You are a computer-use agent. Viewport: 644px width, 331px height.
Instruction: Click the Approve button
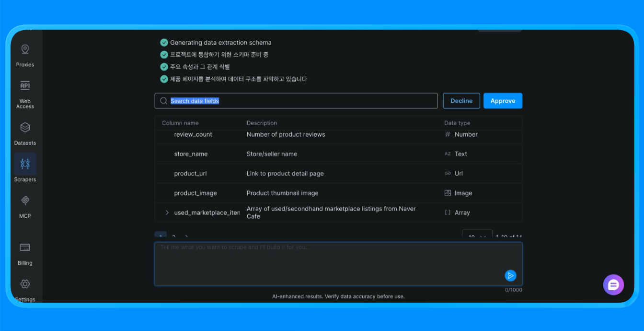503,101
